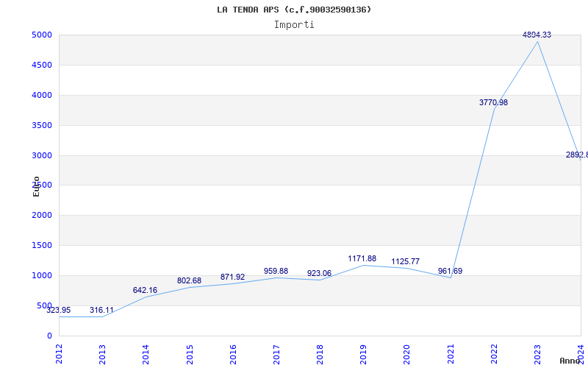Viewport: 588px width, 368px height.
Task: Select the 3770.98 data label
Action: [x=493, y=102]
